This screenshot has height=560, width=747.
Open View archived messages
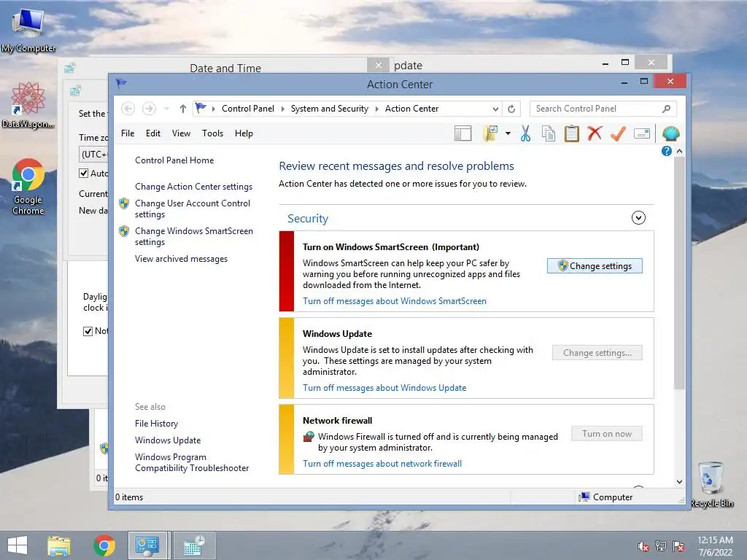(x=181, y=259)
